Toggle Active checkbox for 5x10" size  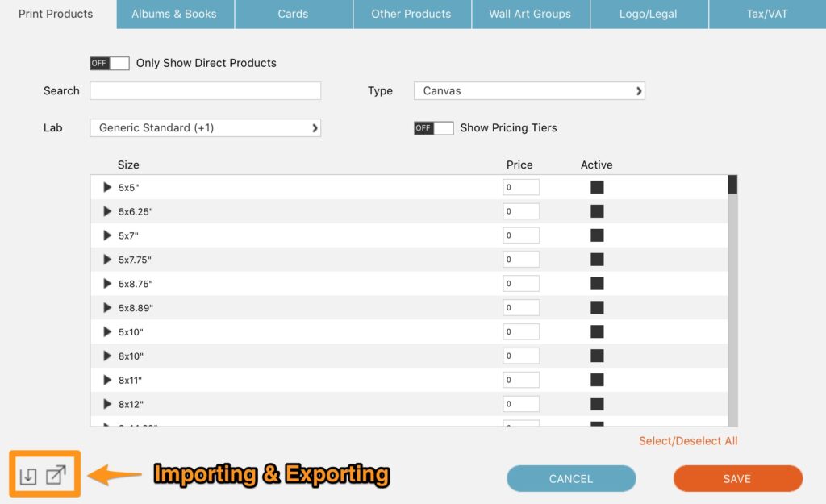coord(597,331)
